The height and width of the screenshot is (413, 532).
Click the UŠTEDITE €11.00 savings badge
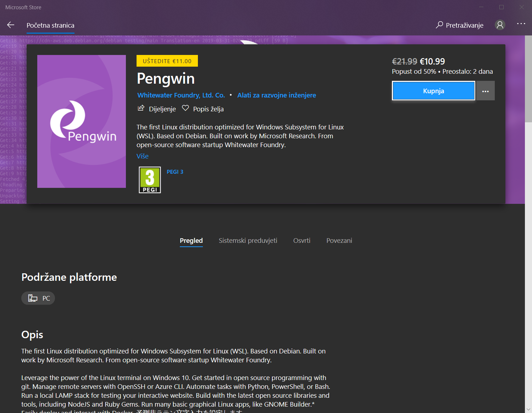(167, 61)
